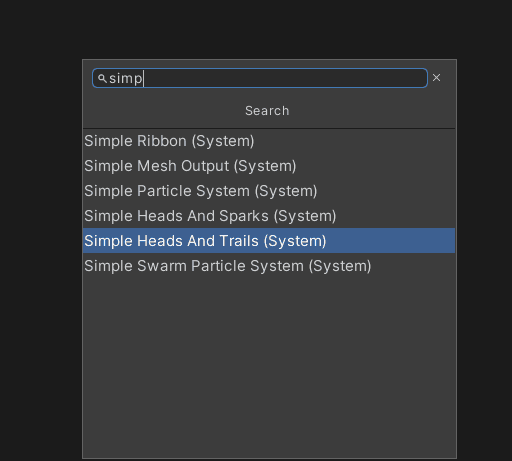Screen dimensions: 512x461
Task: Choose Simple Swarm Particle System (System)
Action: click(x=269, y=266)
